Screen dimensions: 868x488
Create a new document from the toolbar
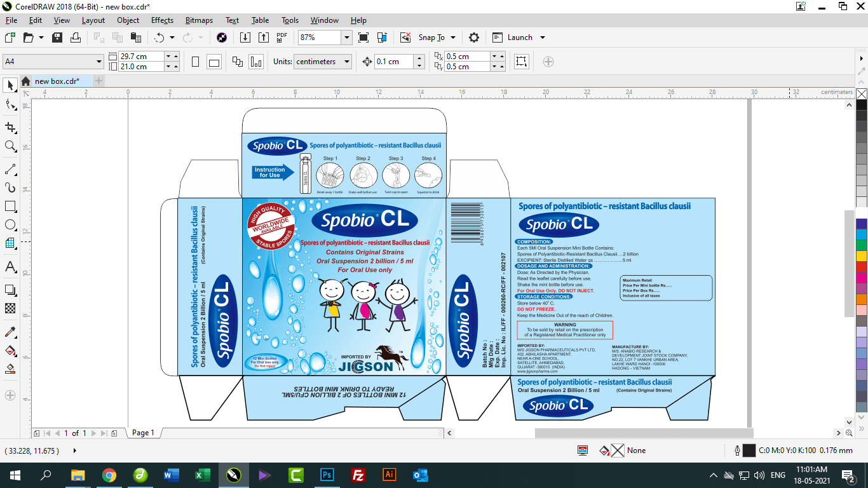pyautogui.click(x=10, y=37)
